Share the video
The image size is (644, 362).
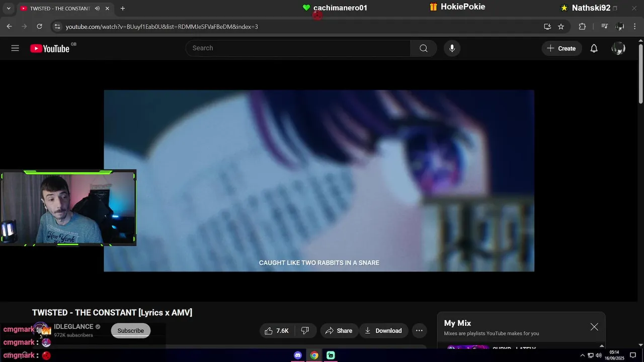339,330
